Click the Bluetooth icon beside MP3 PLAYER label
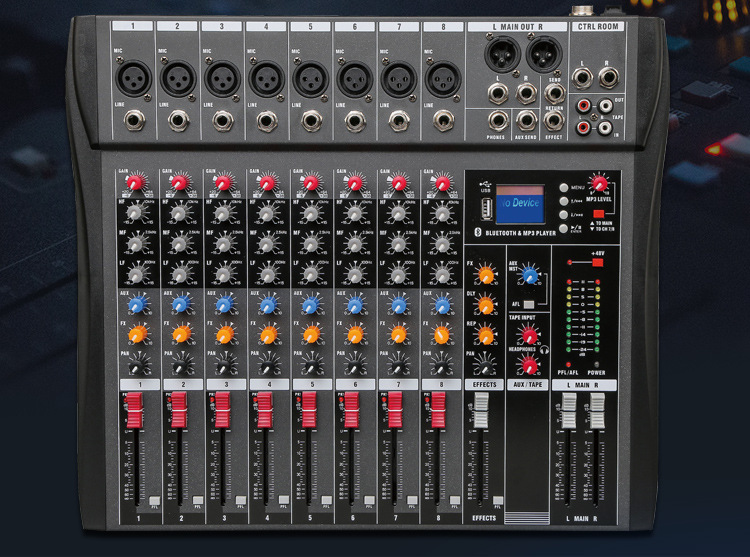This screenshot has width=750, height=557. coord(477,232)
